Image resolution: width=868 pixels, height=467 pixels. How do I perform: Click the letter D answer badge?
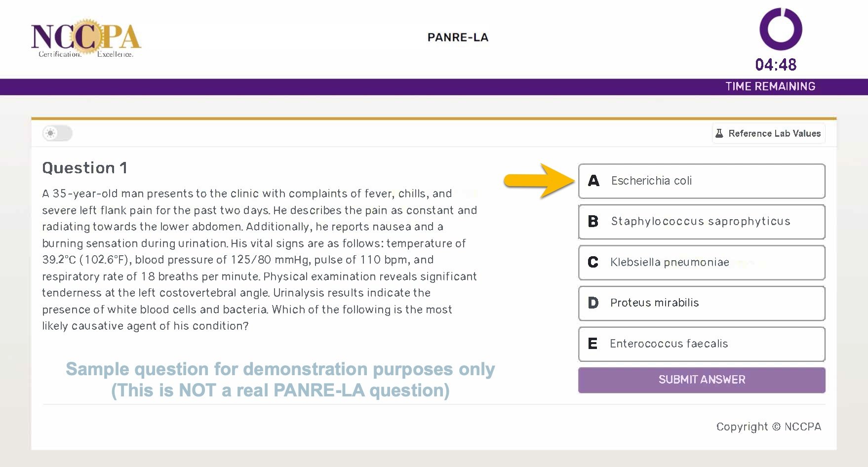593,303
